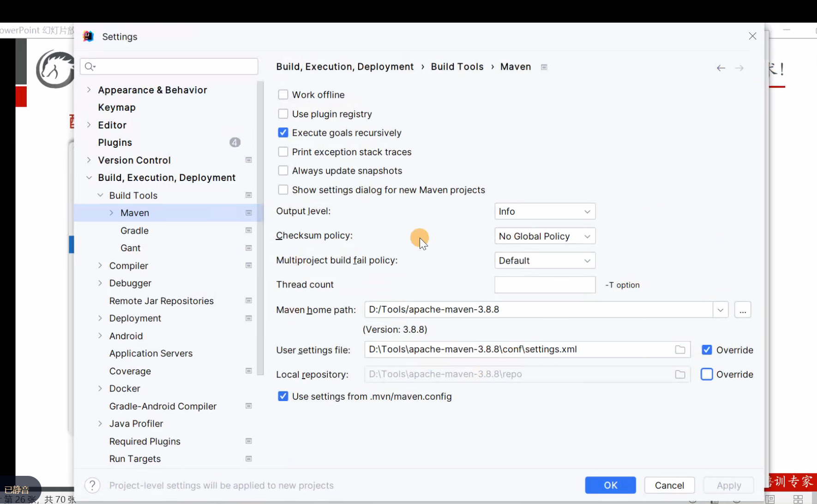
Task: Uncheck Override for User settings file
Action: click(707, 350)
